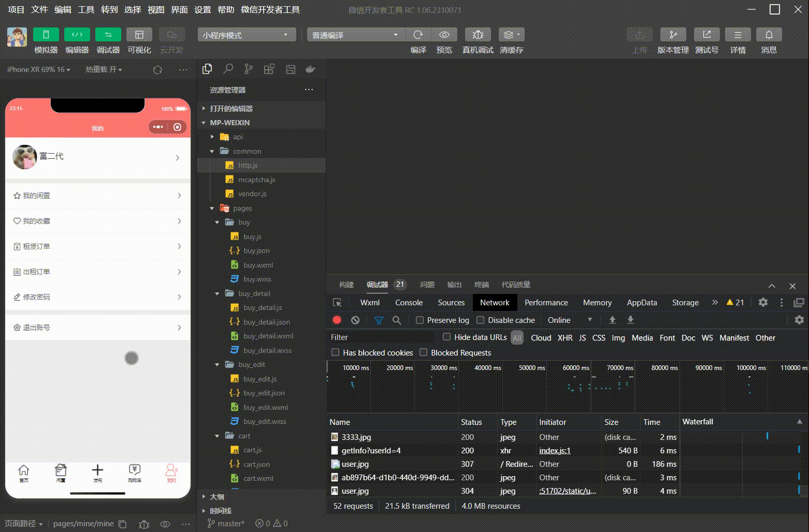Open the clear cache (清缓存) menu
809x532 pixels.
tap(511, 35)
